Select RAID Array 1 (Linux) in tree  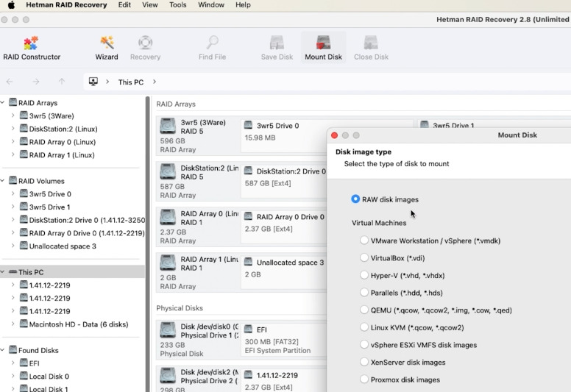pyautogui.click(x=62, y=155)
